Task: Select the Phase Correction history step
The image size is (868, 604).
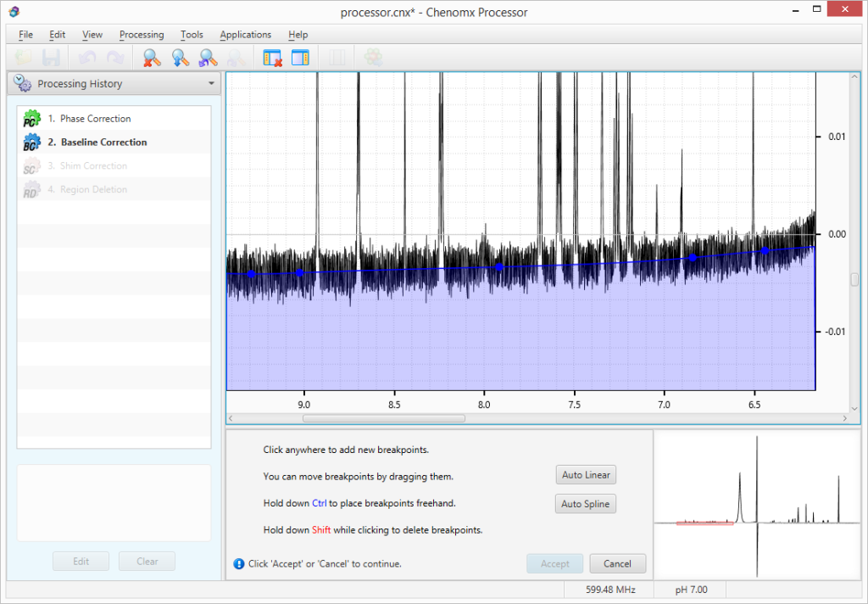Action: (95, 119)
